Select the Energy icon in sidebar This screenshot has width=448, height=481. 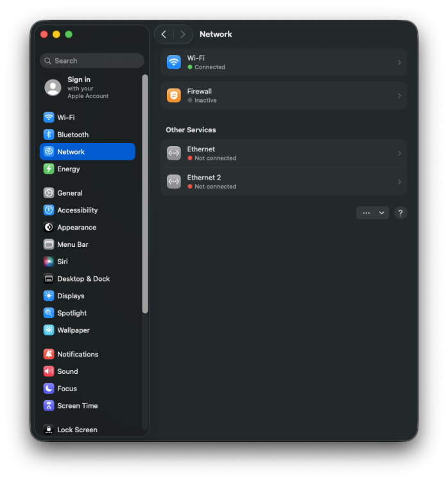coord(49,169)
